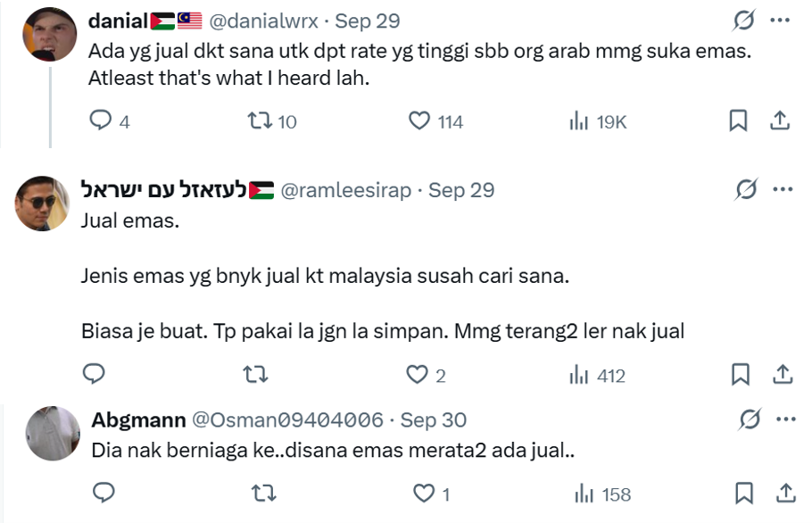Reply to danial's tweet about emas
This screenshot has height=523, width=812.
(101, 121)
